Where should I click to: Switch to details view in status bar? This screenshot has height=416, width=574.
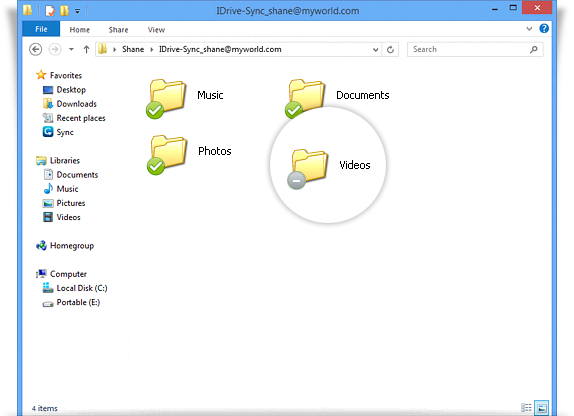pos(526,408)
